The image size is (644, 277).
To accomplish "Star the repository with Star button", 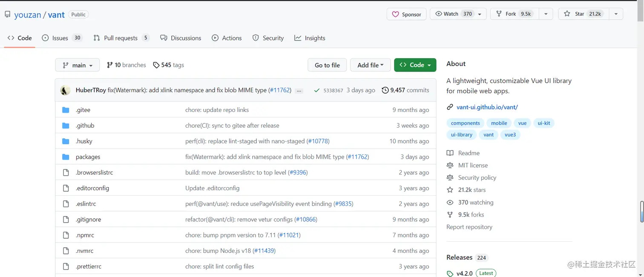I will [x=583, y=14].
